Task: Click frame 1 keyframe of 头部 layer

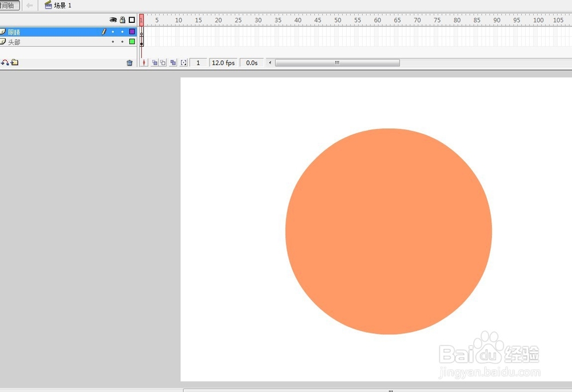Action: [141, 42]
